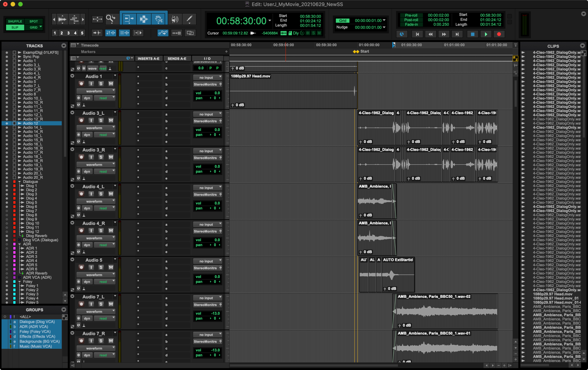Solo the Audio 1 track
The height and width of the screenshot is (370, 588).
pyautogui.click(x=100, y=83)
